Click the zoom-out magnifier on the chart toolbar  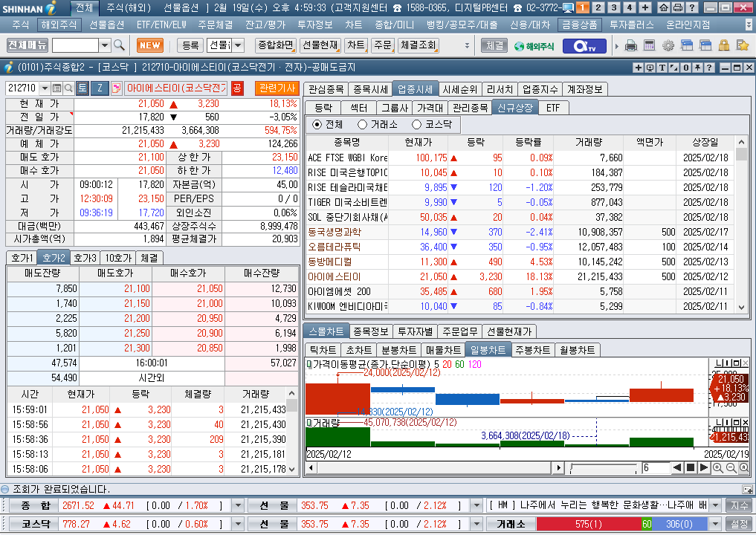tap(731, 468)
